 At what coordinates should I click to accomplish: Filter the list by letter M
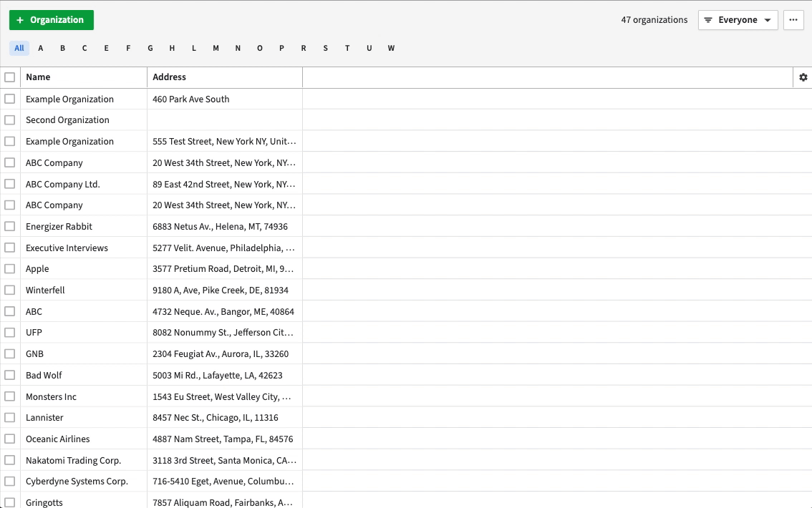tap(216, 49)
